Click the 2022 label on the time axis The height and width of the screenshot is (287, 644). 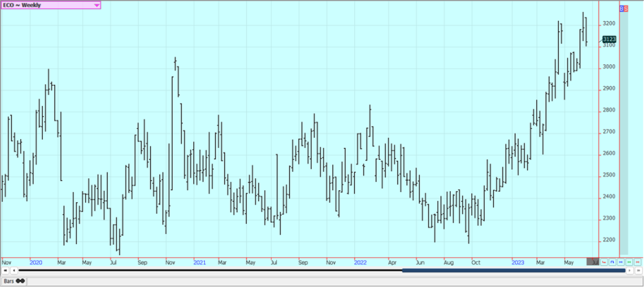click(360, 262)
